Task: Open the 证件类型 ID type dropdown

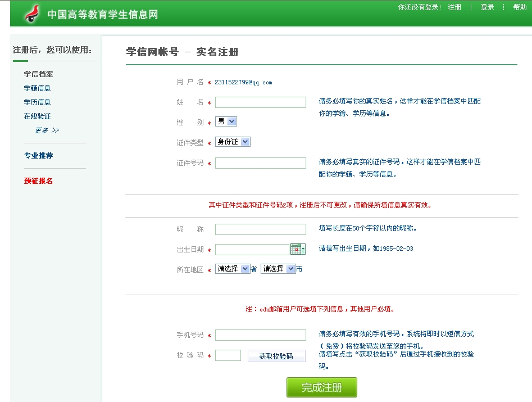Action: pos(233,142)
